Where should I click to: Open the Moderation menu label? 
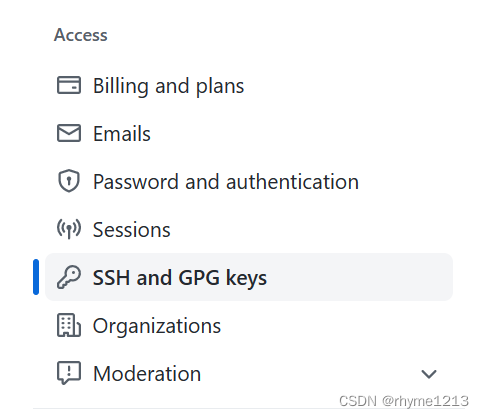click(147, 374)
